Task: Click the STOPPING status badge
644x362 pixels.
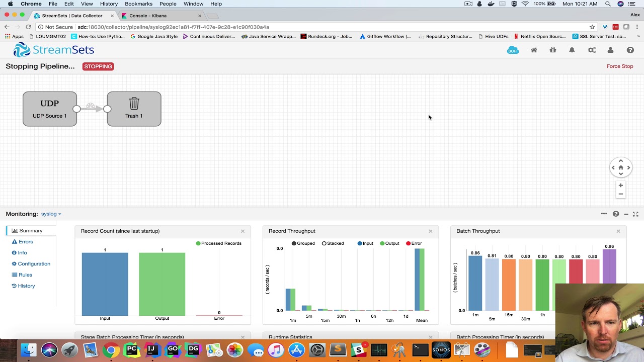Action: coord(98,66)
